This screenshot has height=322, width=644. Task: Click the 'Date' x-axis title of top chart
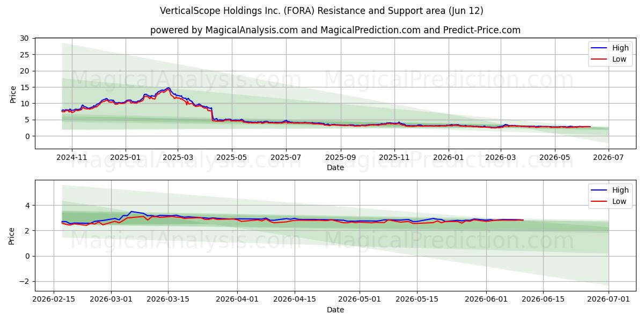pyautogui.click(x=335, y=168)
